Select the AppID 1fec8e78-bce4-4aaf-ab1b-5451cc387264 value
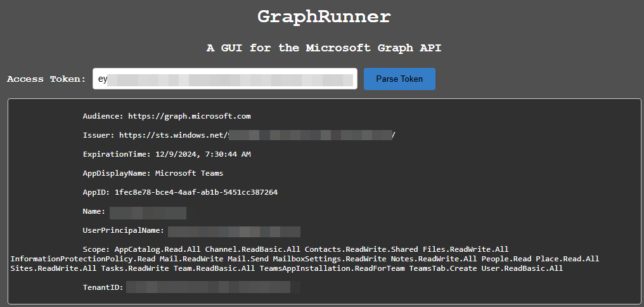Viewport: 644px width, 307px height. click(x=196, y=192)
